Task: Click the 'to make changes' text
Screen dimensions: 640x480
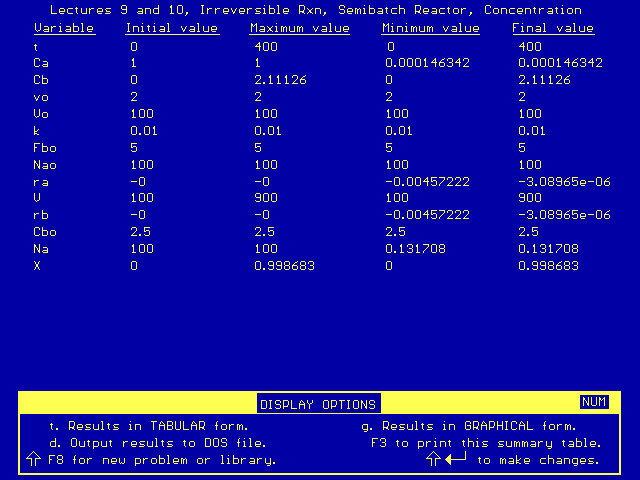Action: [538, 460]
